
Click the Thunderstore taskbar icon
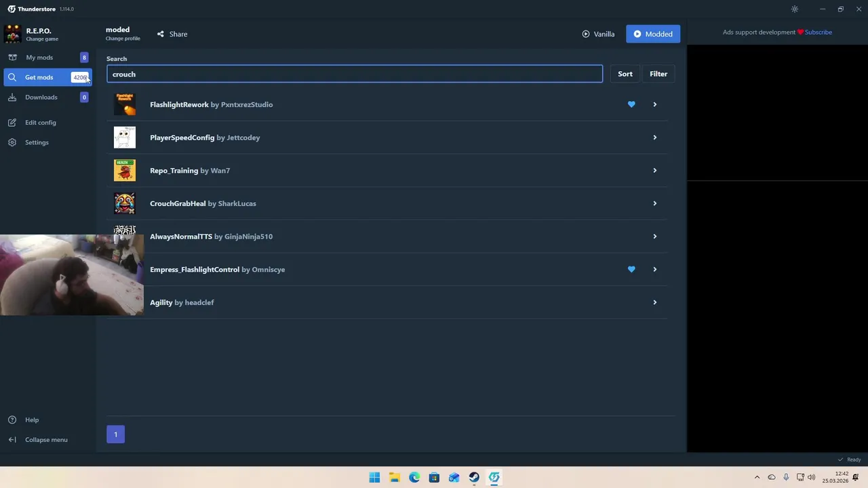tap(494, 477)
